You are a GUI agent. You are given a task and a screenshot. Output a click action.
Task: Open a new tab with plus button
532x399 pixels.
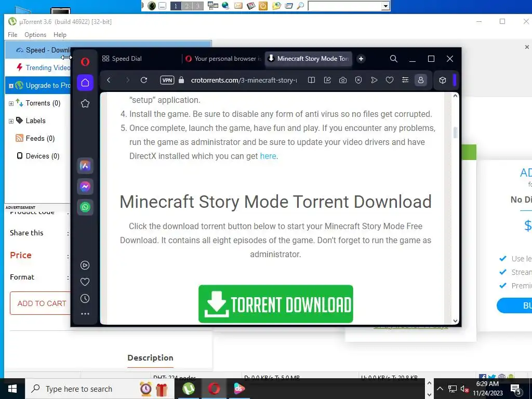(x=361, y=59)
